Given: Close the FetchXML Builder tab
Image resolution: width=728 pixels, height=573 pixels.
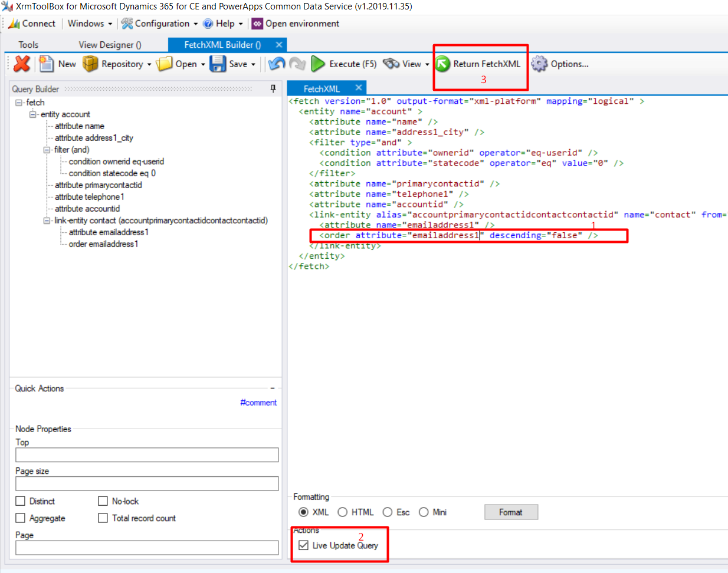Looking at the screenshot, I should click(279, 45).
